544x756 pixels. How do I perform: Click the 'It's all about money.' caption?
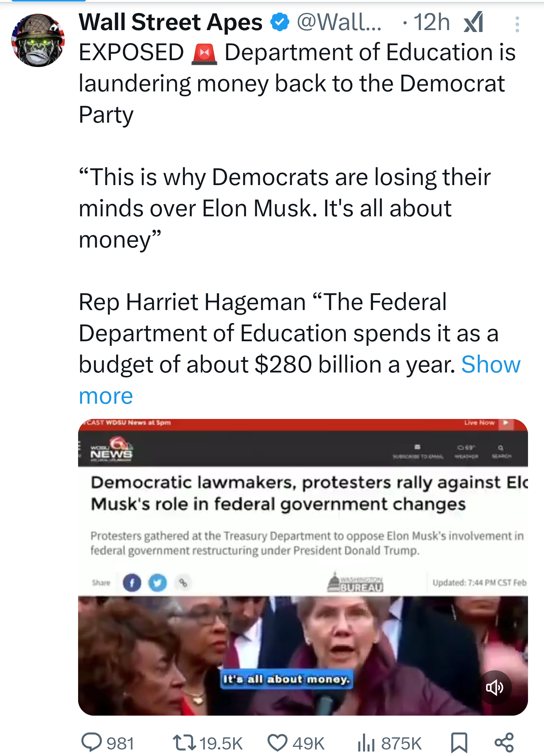pyautogui.click(x=286, y=679)
